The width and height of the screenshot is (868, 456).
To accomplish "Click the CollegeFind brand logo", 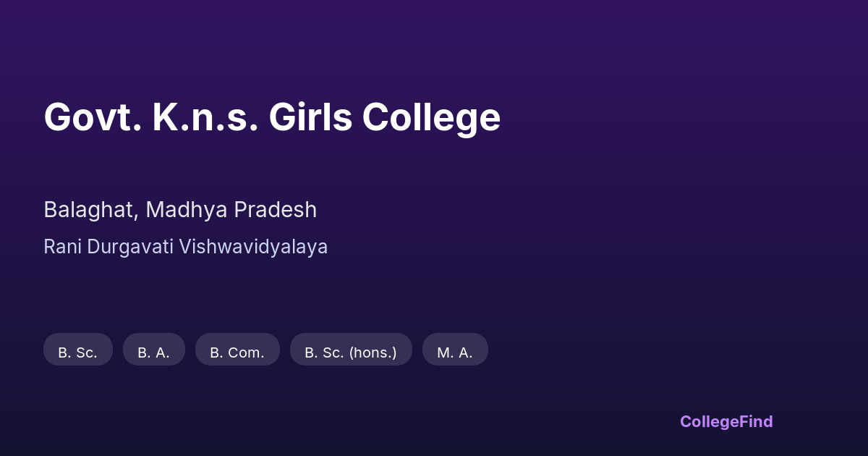I will pos(726,421).
